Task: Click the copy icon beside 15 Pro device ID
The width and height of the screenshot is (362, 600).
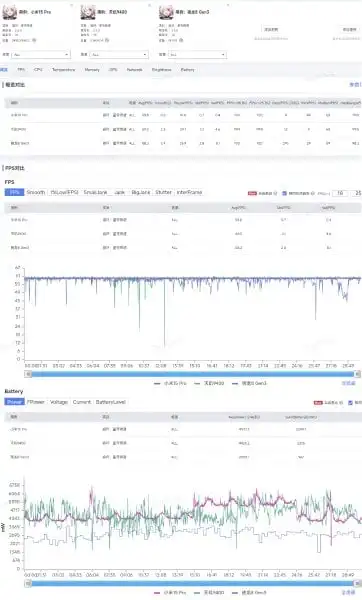Action: (34, 40)
